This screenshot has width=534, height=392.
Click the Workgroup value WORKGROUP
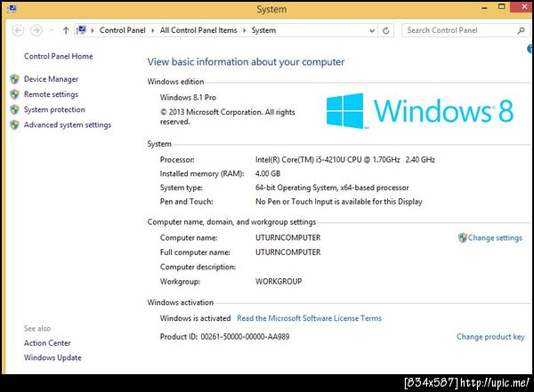279,282
